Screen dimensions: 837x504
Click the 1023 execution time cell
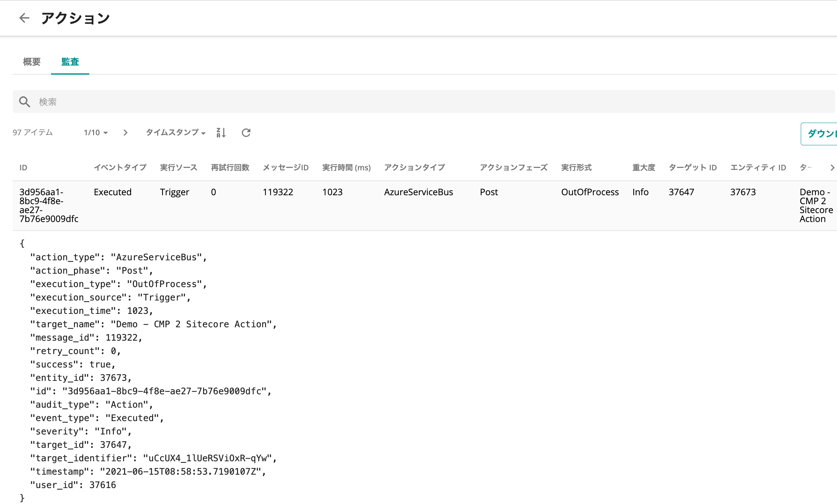pyautogui.click(x=332, y=192)
